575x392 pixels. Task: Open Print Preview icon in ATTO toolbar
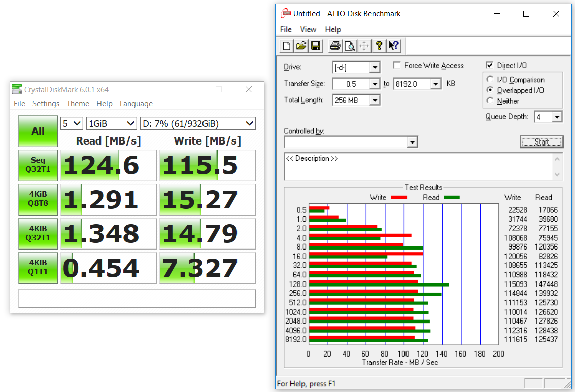point(350,46)
